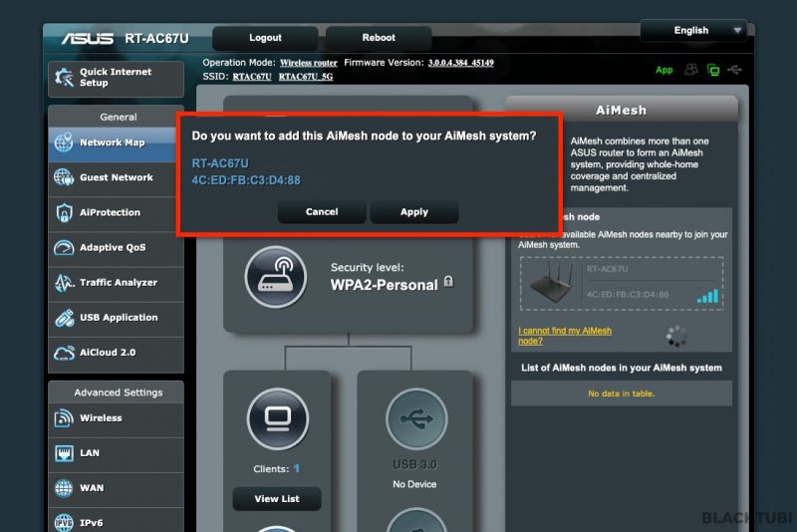This screenshot has height=532, width=797.
Task: Click the WPA2-Personal lock icon
Action: (x=448, y=282)
